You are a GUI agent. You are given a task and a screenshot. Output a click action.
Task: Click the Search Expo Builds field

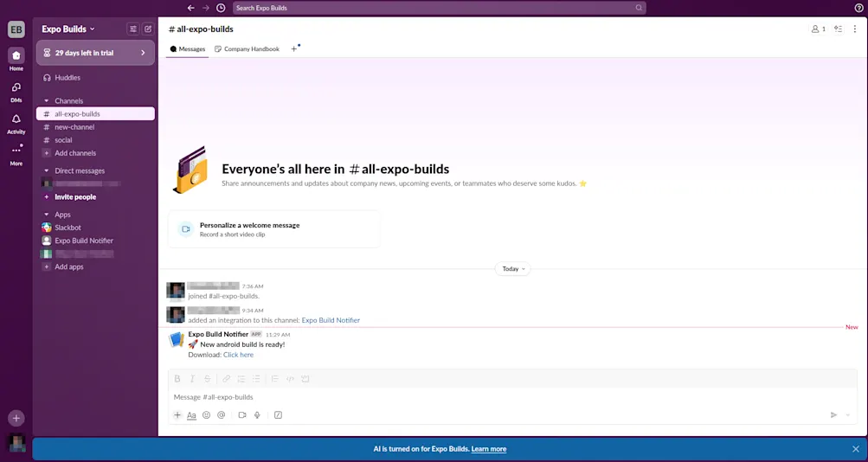pyautogui.click(x=439, y=8)
